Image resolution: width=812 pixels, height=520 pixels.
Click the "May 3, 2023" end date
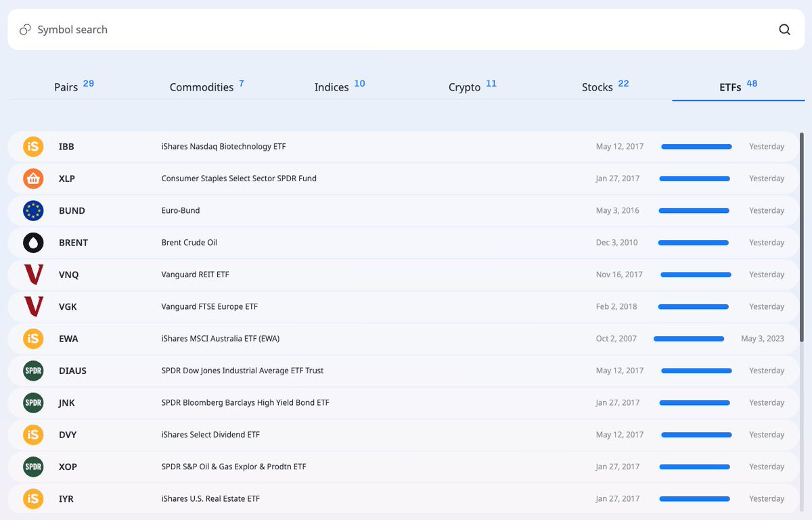763,339
